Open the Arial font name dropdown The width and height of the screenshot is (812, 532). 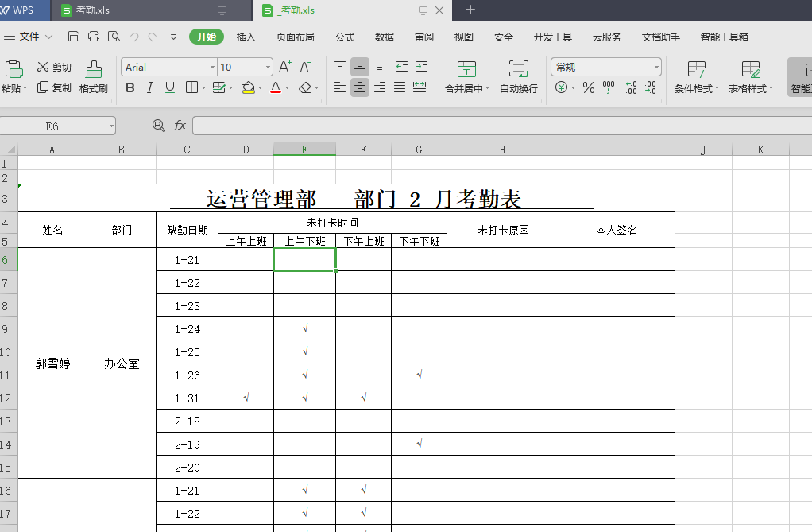[212, 68]
